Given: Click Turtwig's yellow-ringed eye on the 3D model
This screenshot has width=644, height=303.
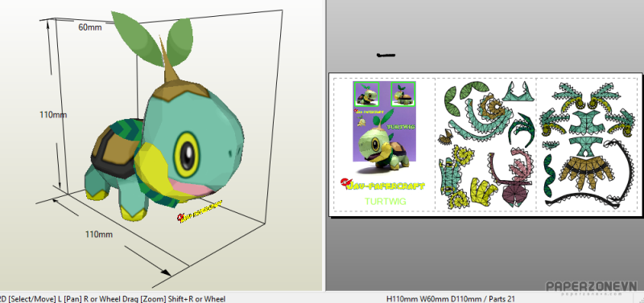Looking at the screenshot, I should (187, 154).
